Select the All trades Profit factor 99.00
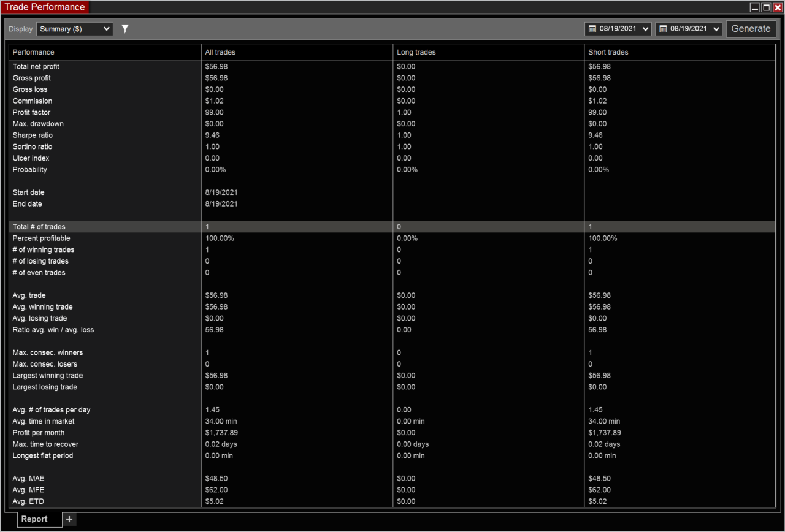This screenshot has width=785, height=532. click(x=214, y=112)
